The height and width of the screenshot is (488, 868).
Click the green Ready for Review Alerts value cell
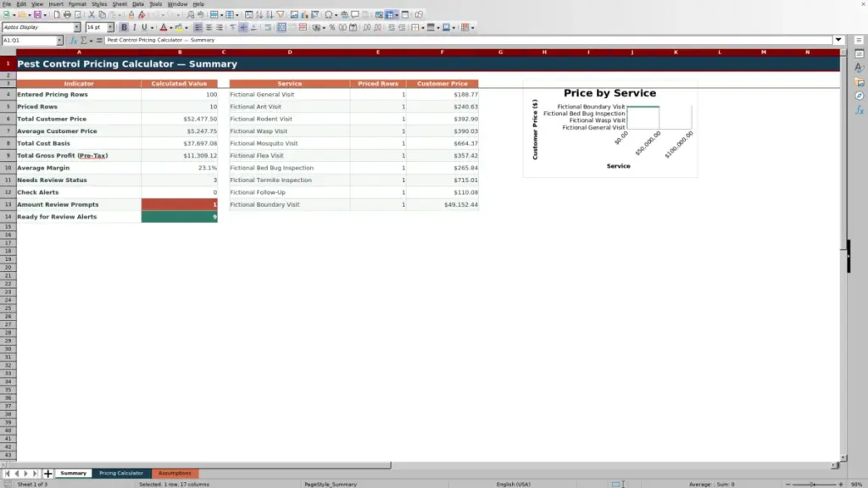tap(180, 216)
